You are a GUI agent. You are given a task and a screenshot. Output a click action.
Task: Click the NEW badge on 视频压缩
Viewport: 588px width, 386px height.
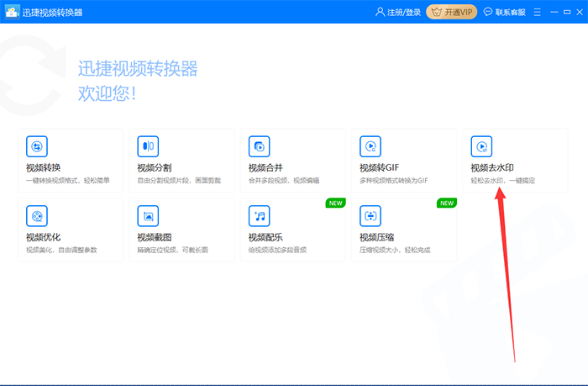(x=446, y=203)
